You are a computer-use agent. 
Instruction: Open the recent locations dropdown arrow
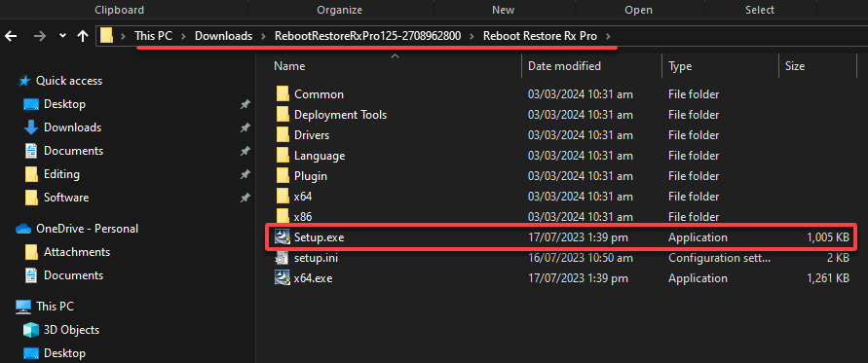click(x=62, y=36)
